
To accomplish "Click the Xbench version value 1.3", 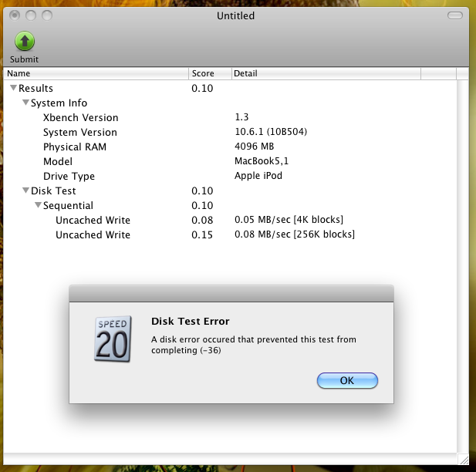I will pyautogui.click(x=241, y=117).
